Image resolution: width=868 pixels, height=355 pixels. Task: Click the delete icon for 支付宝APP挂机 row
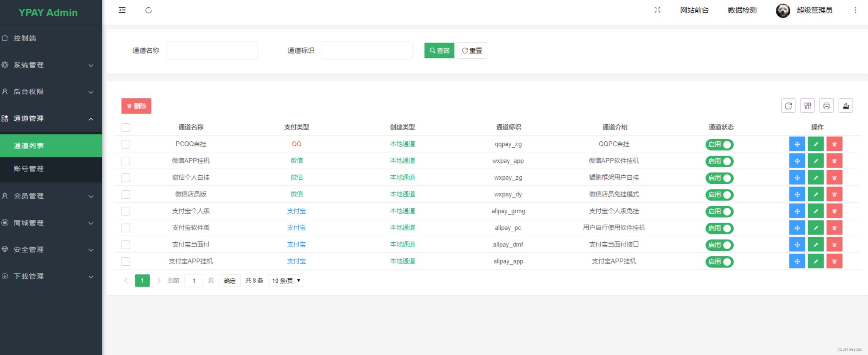tap(834, 261)
